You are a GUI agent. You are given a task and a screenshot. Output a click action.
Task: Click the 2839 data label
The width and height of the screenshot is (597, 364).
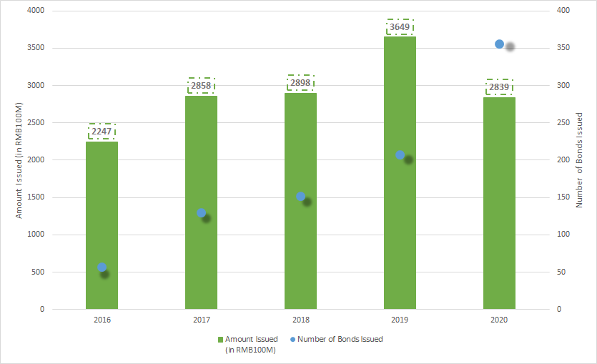[x=499, y=87]
